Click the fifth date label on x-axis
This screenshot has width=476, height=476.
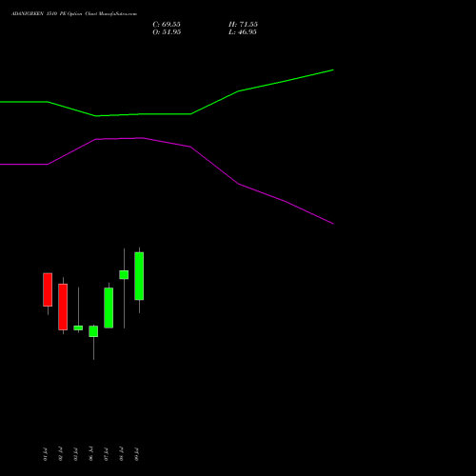[106, 454]
